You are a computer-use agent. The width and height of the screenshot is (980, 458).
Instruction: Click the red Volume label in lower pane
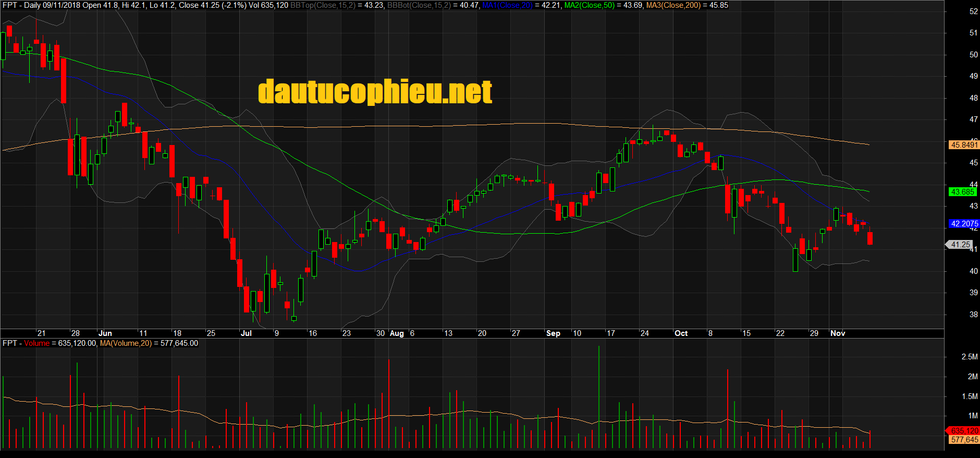click(x=36, y=343)
